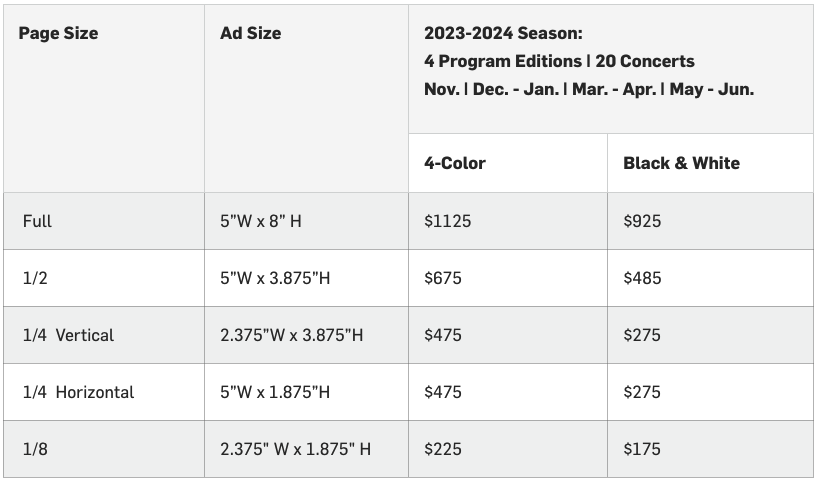
Task: Select the 4-Color column header
Action: coord(455,163)
